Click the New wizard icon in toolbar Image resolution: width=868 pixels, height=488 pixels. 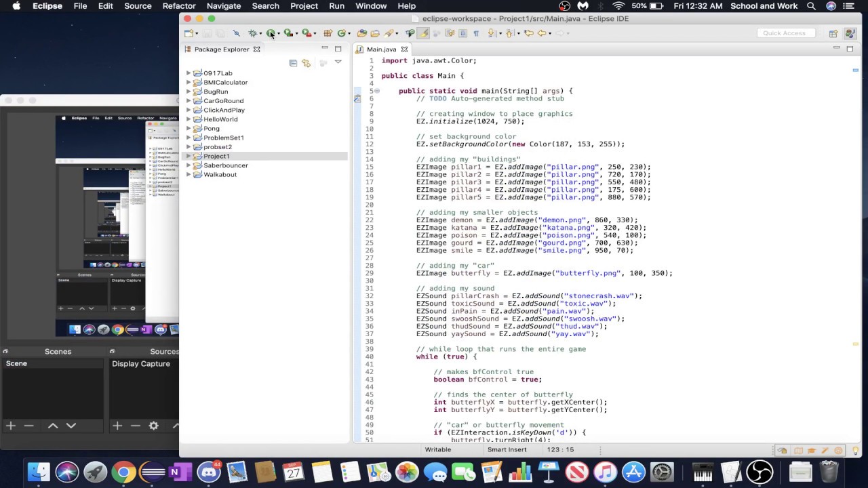point(189,33)
